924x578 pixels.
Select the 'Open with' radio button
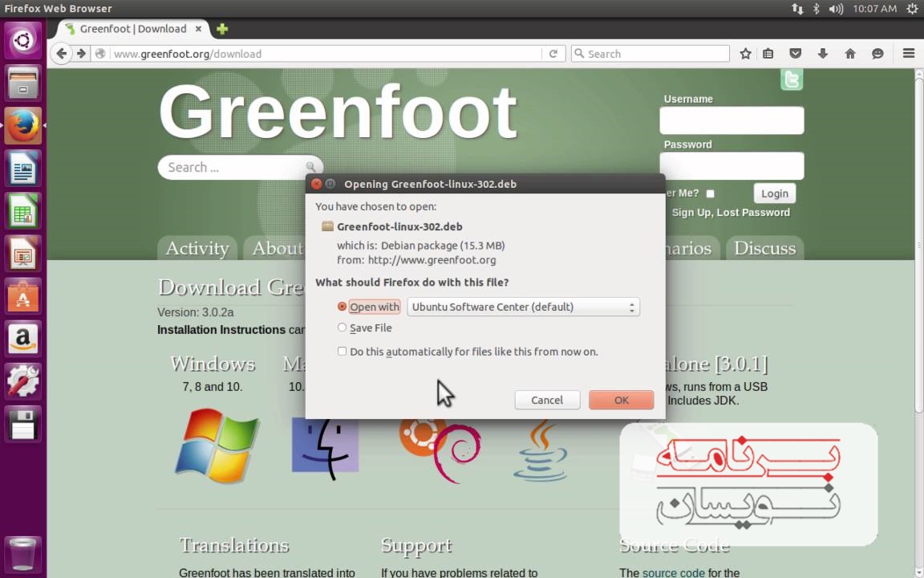[342, 307]
